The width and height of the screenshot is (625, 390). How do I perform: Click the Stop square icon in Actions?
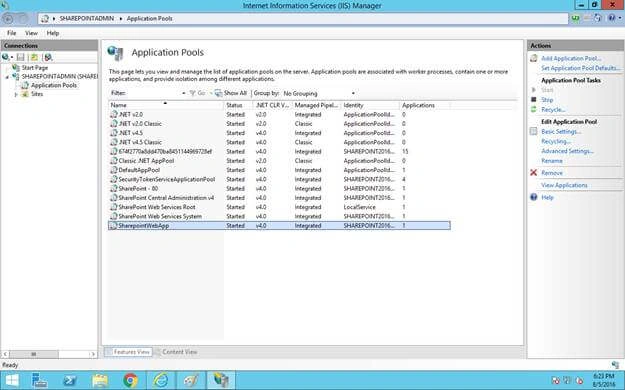click(534, 99)
